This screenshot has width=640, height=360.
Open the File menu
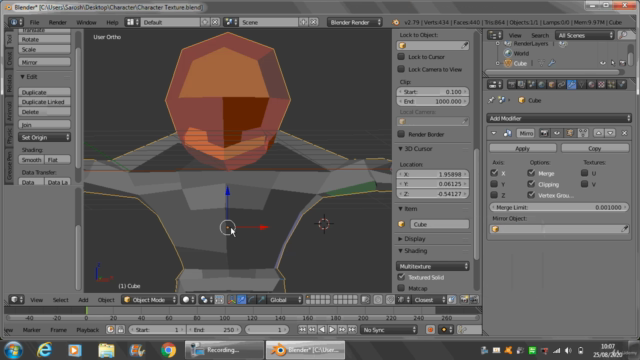point(34,22)
